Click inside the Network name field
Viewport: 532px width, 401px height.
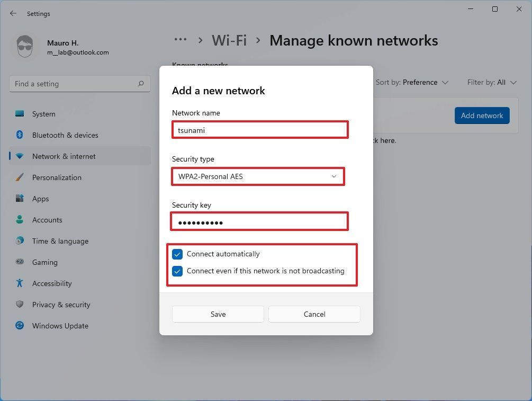tap(259, 130)
